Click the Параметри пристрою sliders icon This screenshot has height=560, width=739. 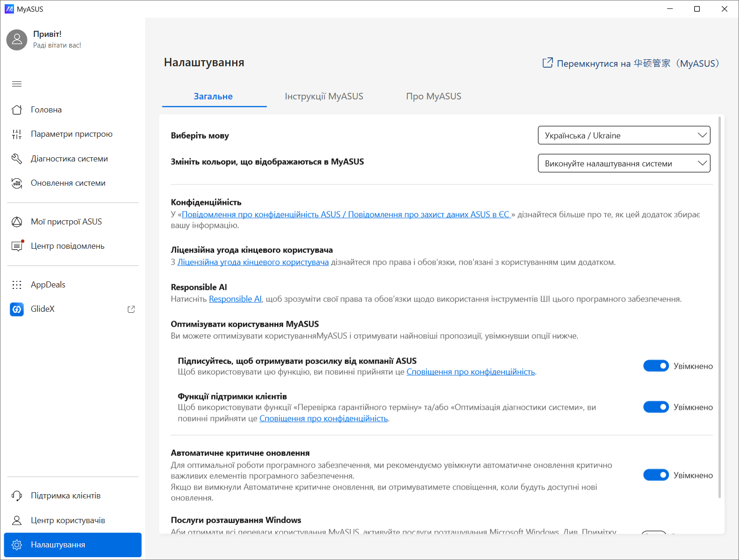[x=17, y=134]
